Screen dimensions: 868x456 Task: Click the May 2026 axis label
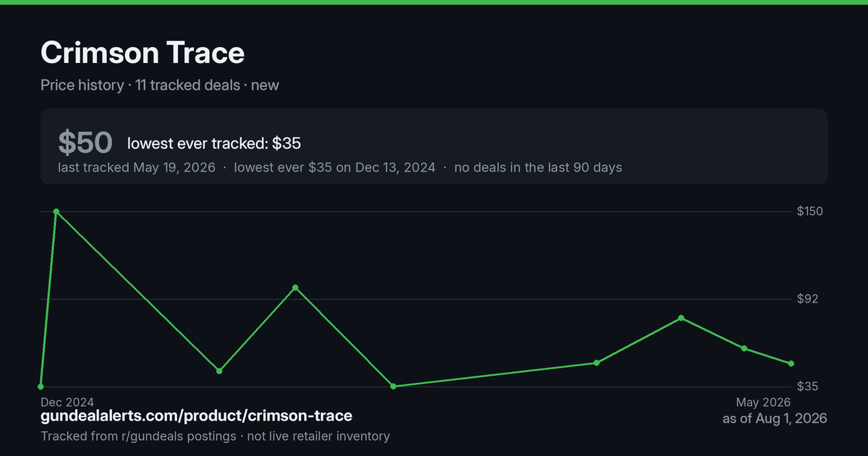click(763, 402)
